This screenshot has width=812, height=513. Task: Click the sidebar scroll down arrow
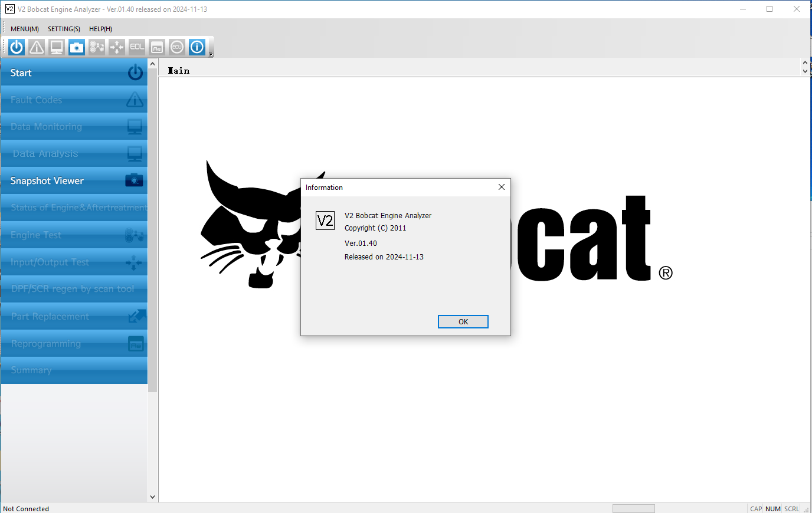pos(153,497)
